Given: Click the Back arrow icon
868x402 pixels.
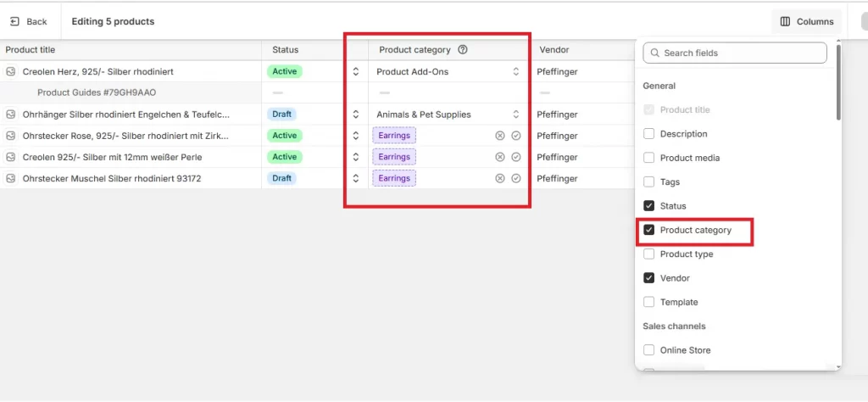Looking at the screenshot, I should 15,21.
